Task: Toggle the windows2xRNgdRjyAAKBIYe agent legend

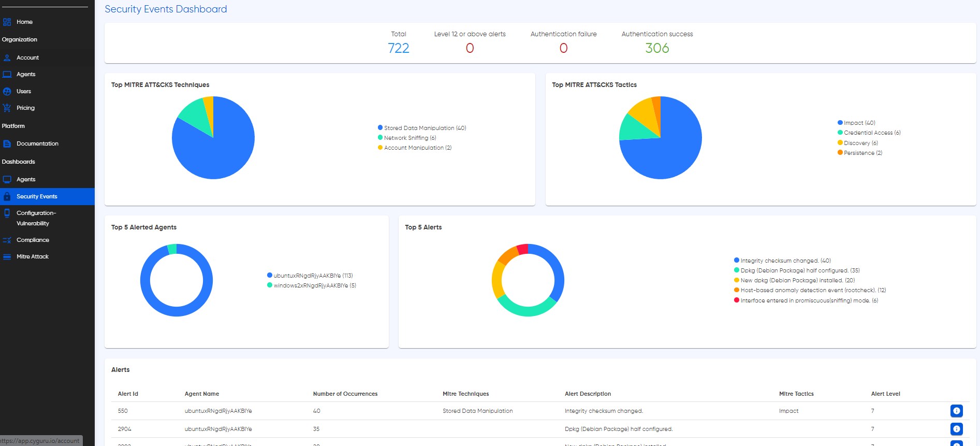Action: [x=312, y=285]
